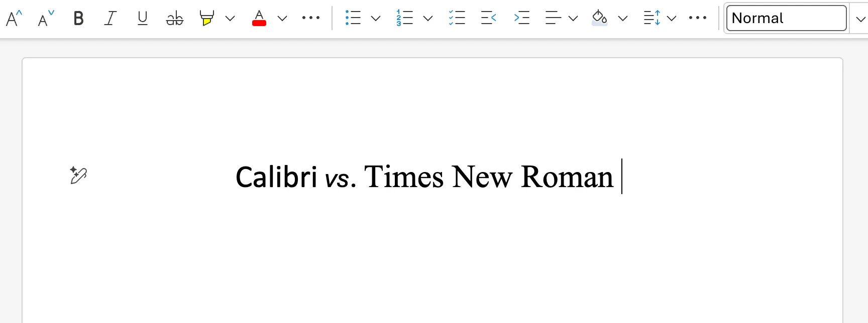The height and width of the screenshot is (323, 868).
Task: Click the word "Calibri" in the document
Action: 276,177
